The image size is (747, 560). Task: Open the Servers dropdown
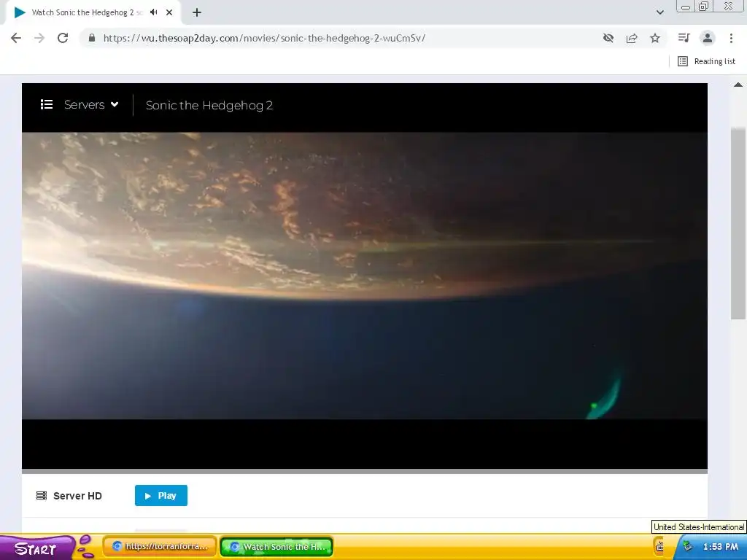(x=91, y=105)
